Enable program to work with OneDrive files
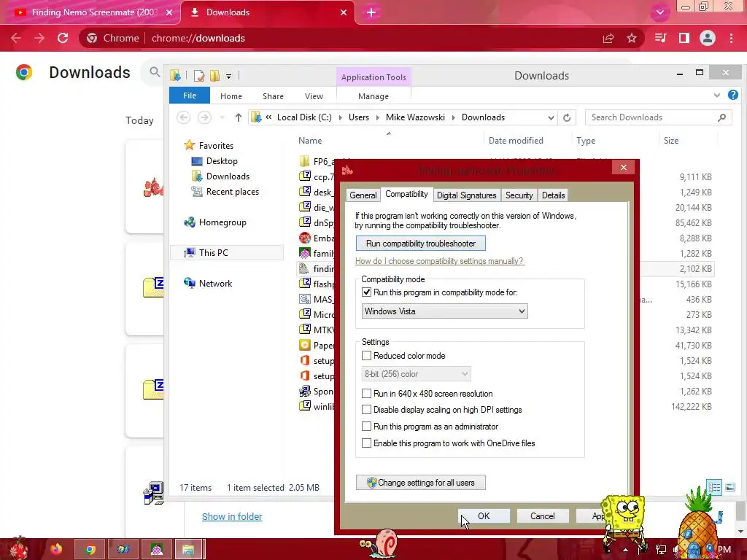The height and width of the screenshot is (560, 747). click(366, 443)
